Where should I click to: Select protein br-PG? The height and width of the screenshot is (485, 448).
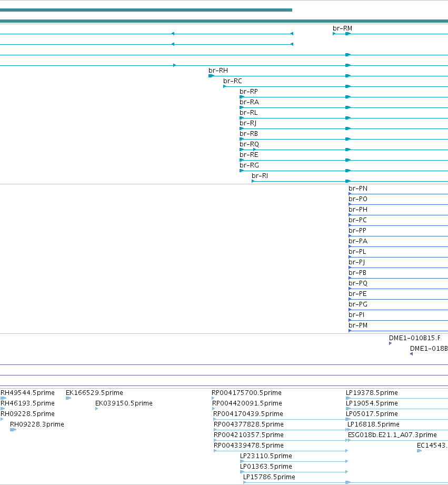[x=358, y=304]
